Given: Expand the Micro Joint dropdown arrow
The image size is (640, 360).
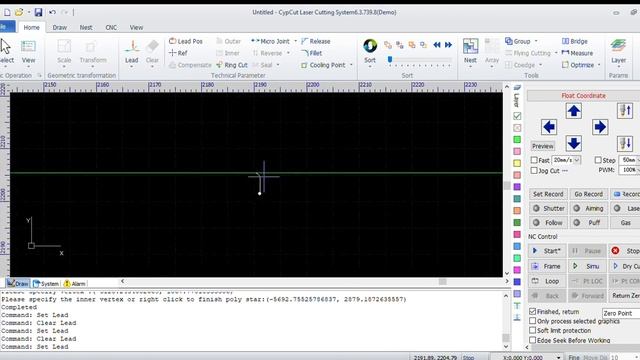Looking at the screenshot, I should (x=295, y=41).
